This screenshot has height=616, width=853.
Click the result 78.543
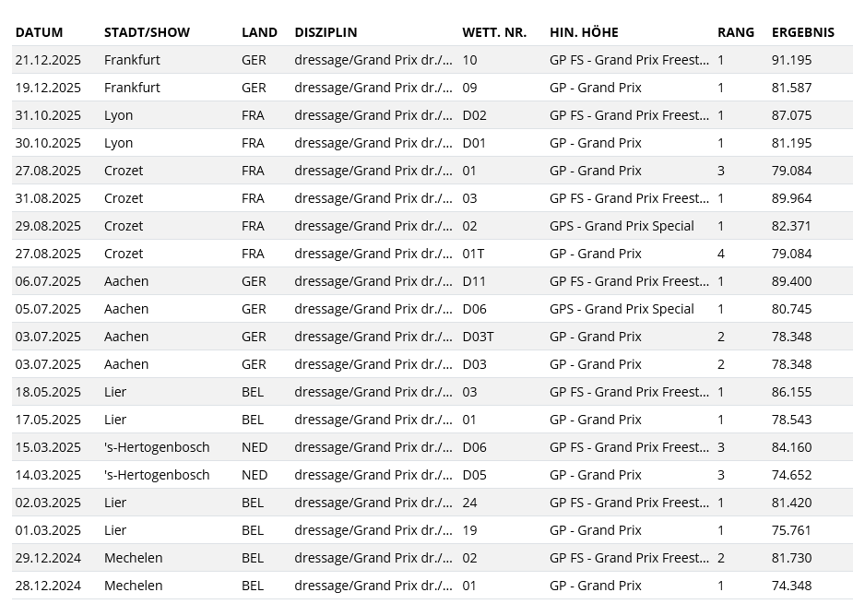point(791,420)
